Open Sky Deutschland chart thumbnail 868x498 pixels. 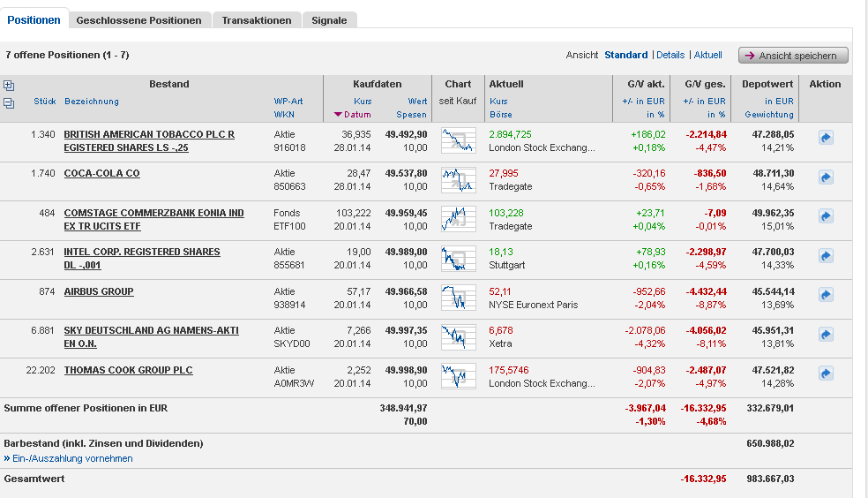458,337
